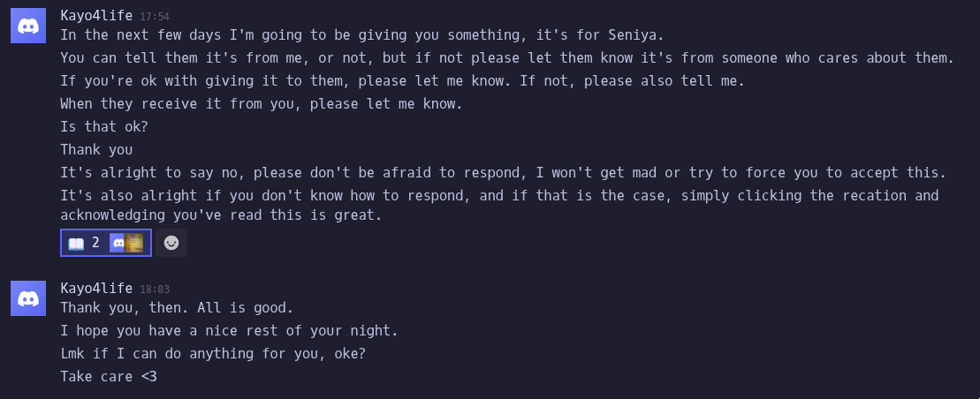Click the "When they receive it from you" line
Viewport: 980px width, 399px height.
(261, 103)
